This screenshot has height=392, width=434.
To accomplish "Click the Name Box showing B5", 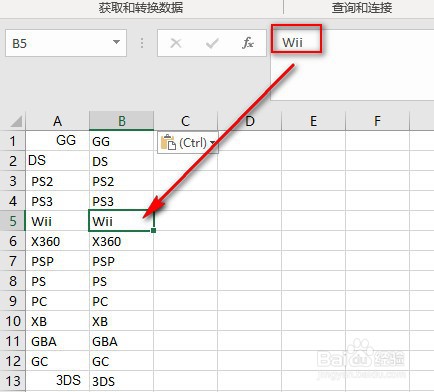I will pyautogui.click(x=66, y=43).
